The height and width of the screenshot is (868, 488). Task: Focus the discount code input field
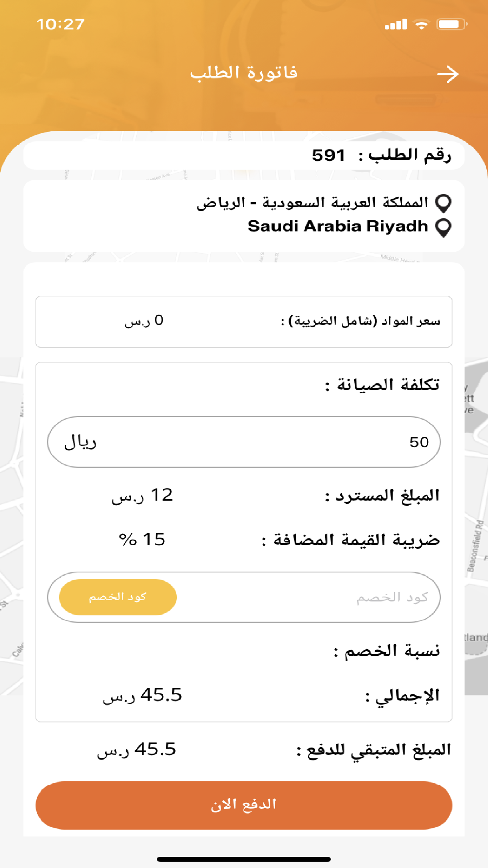coord(308,597)
